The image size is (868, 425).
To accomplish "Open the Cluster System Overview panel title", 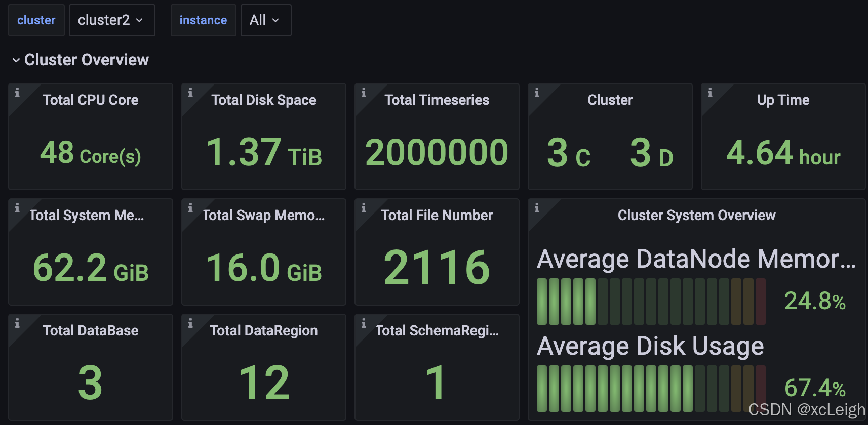I will pos(697,216).
